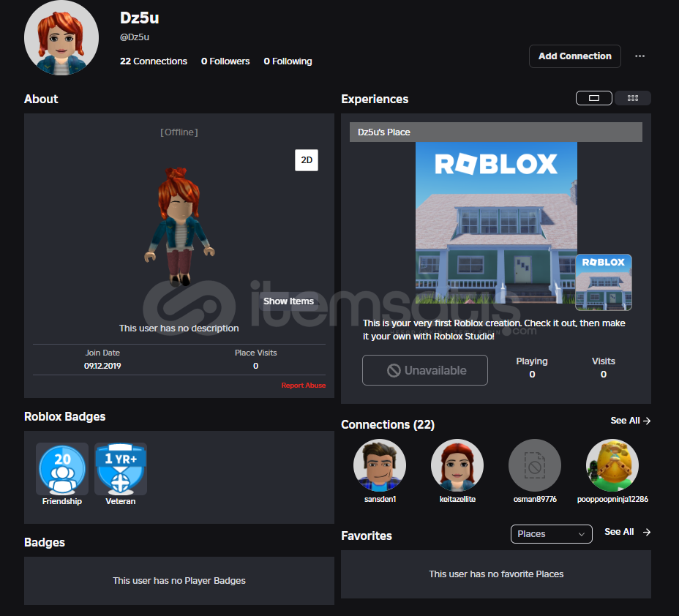This screenshot has height=616, width=679.
Task: Click the [Offline] status text
Action: [x=179, y=132]
